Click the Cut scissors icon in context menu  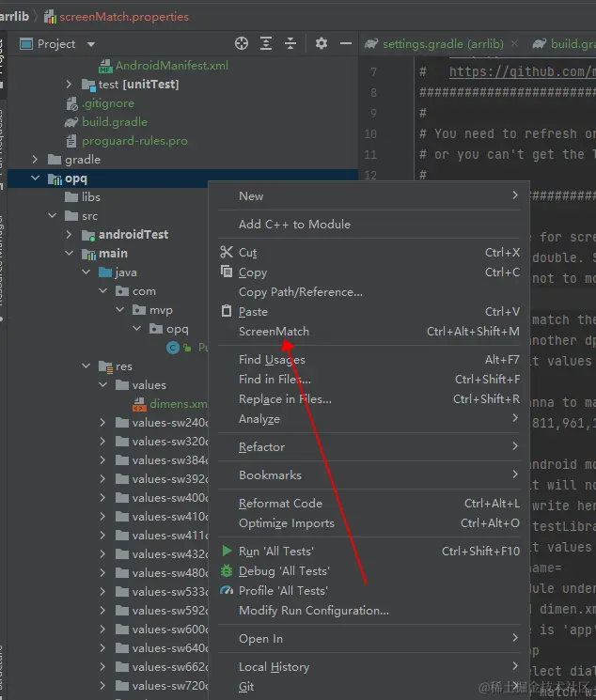227,252
